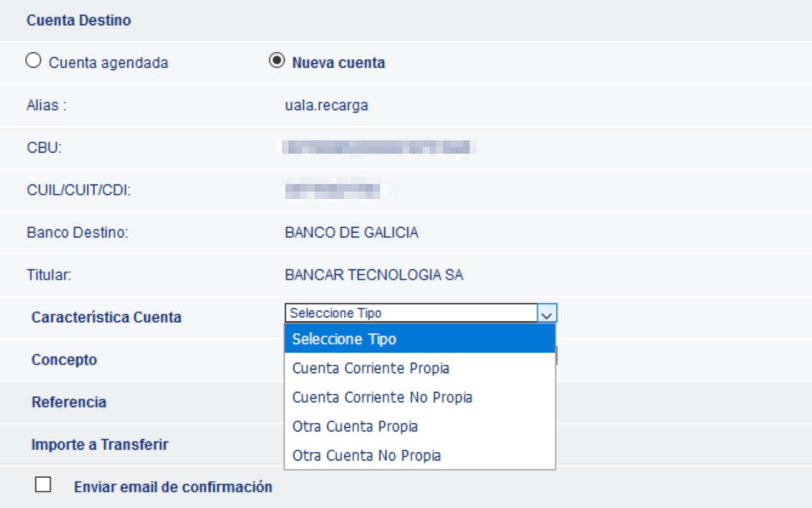Viewport: 812px width, 508px height.
Task: Click the Característica Cuenta dropdown arrow
Action: tap(547, 314)
